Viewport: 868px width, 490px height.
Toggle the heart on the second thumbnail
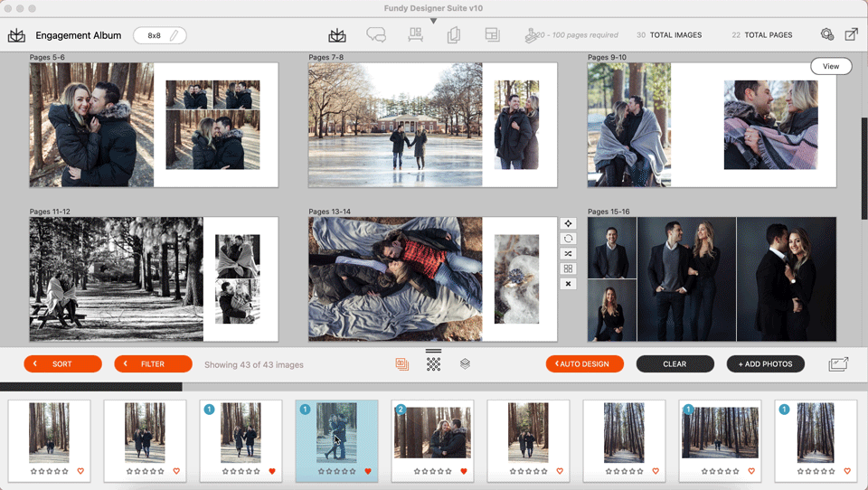pos(176,471)
